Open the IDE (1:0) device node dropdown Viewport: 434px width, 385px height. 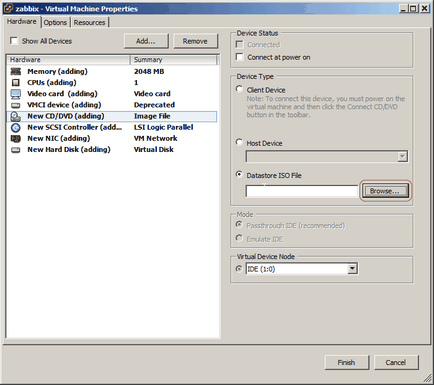point(352,269)
